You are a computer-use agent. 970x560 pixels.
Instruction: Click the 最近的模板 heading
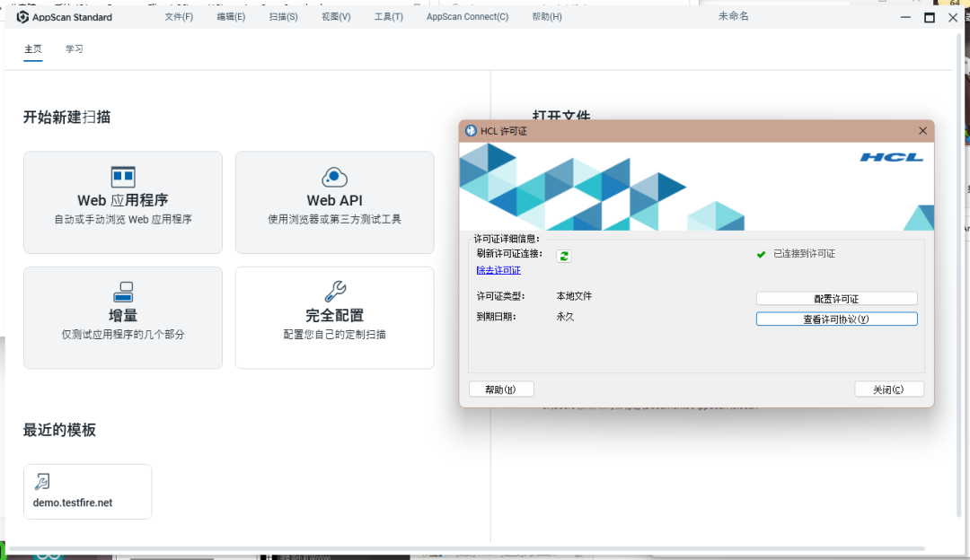(59, 430)
